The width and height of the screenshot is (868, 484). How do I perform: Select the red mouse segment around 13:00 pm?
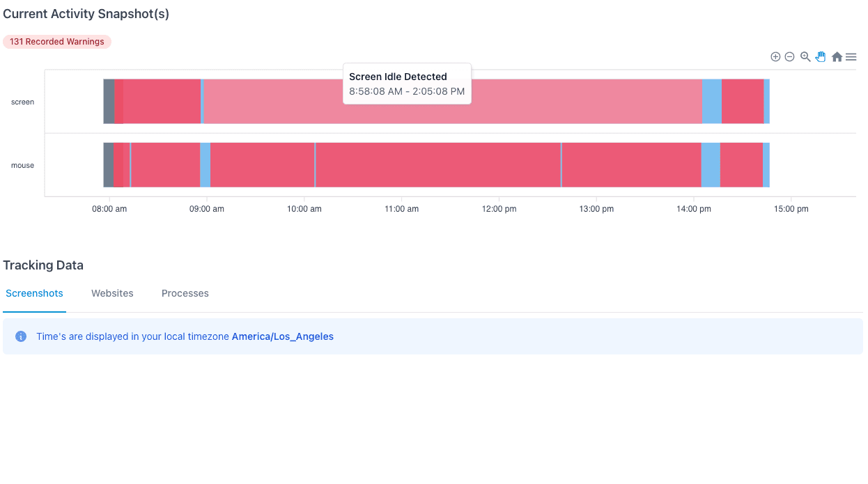(x=631, y=165)
